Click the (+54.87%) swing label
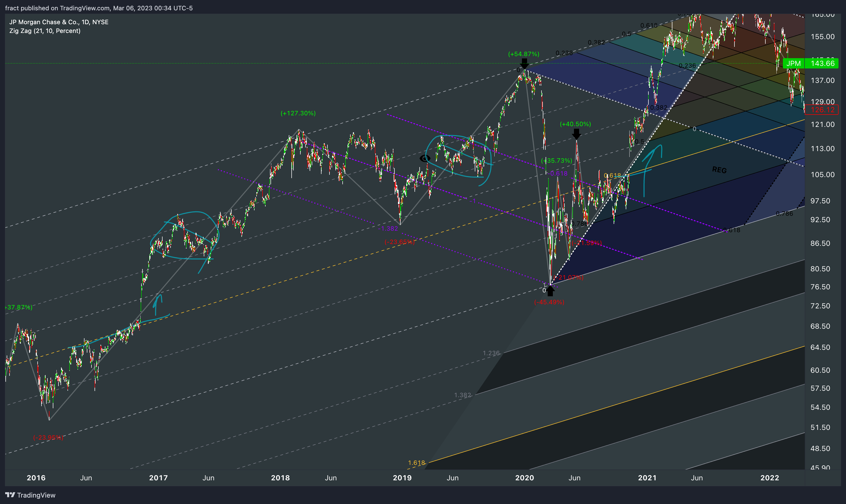The height and width of the screenshot is (504, 846). (524, 54)
